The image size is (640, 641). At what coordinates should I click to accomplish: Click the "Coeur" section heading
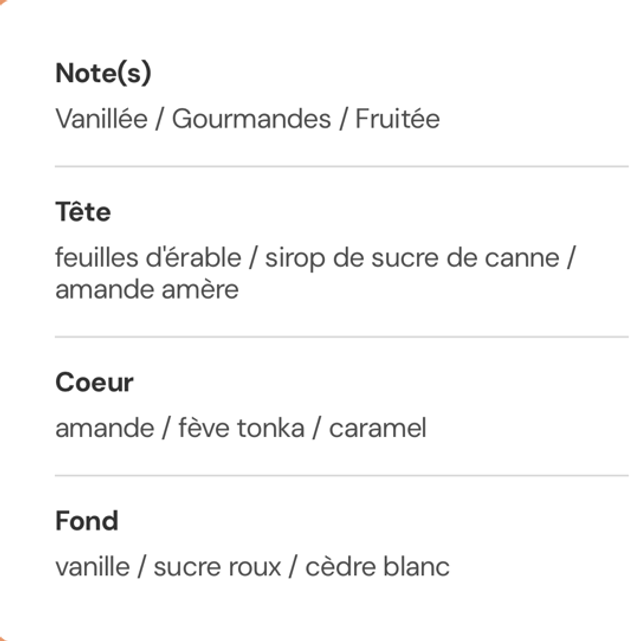coord(94,382)
